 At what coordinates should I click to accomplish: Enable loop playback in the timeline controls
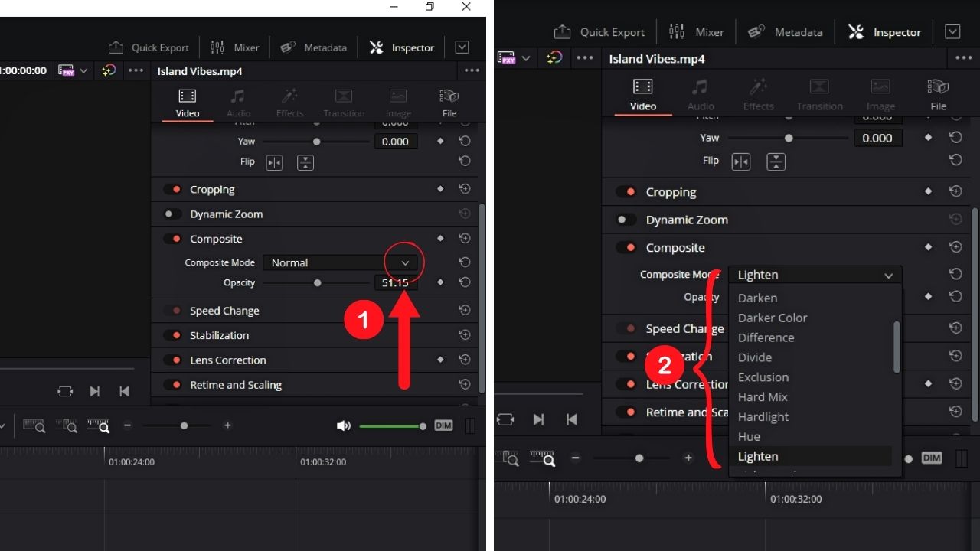click(65, 391)
